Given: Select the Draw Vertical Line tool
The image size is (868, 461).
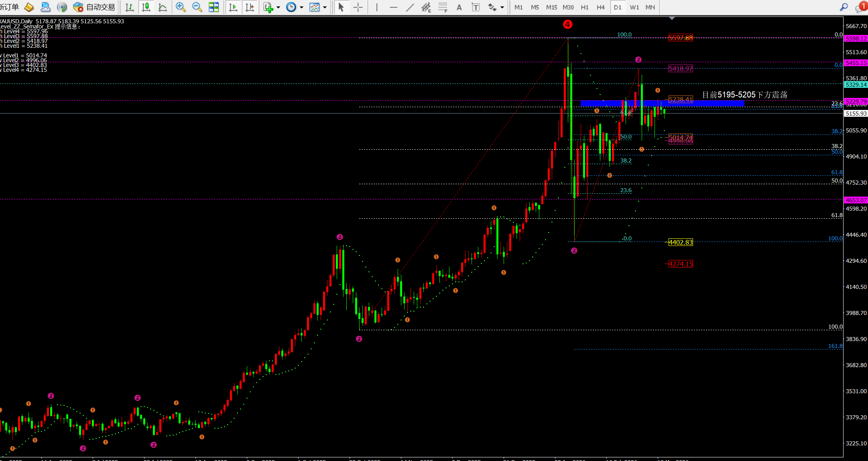Looking at the screenshot, I should click(377, 7).
